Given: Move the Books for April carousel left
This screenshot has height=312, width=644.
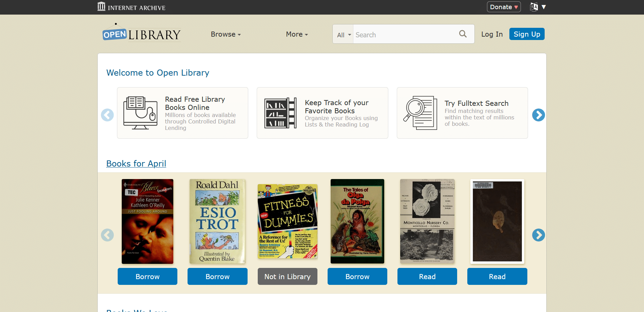Looking at the screenshot, I should pos(108,235).
